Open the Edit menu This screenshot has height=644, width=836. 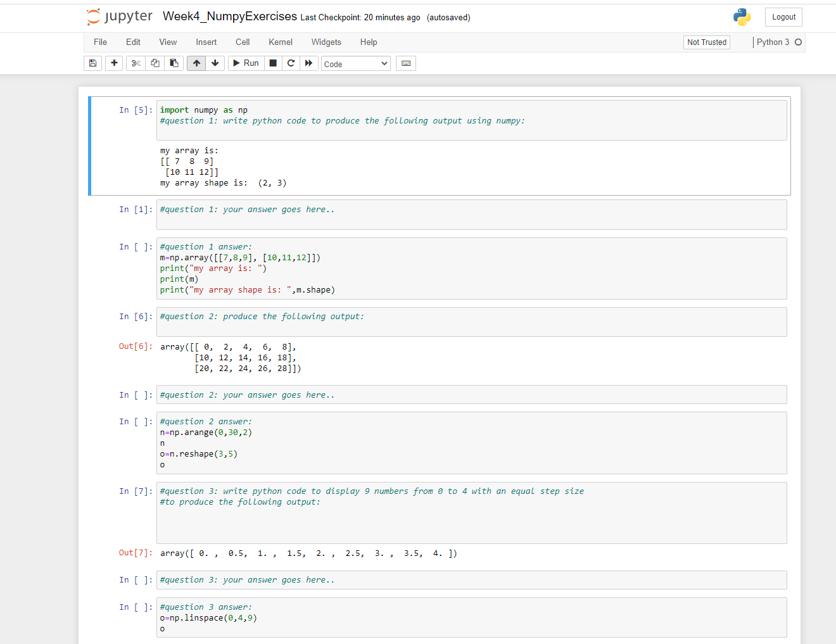[133, 42]
